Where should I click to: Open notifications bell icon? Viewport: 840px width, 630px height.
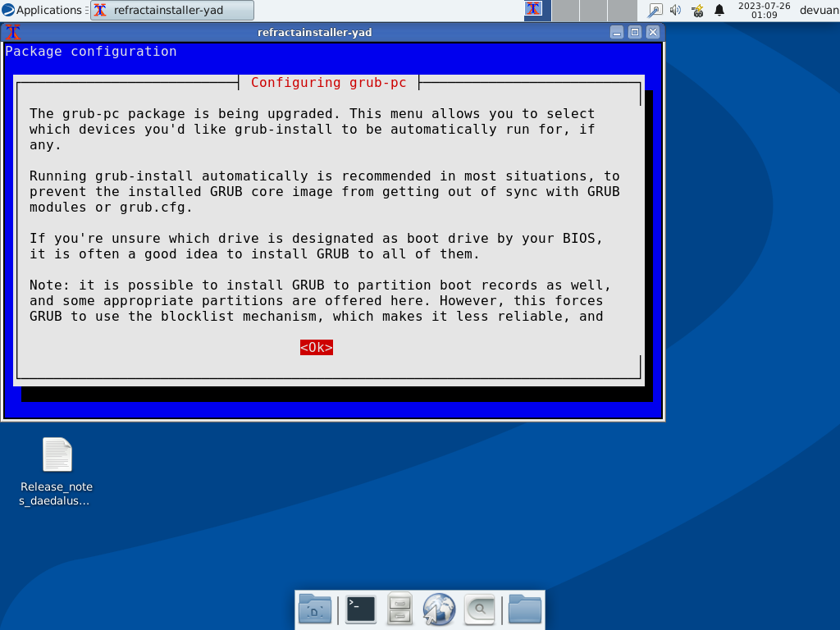719,10
